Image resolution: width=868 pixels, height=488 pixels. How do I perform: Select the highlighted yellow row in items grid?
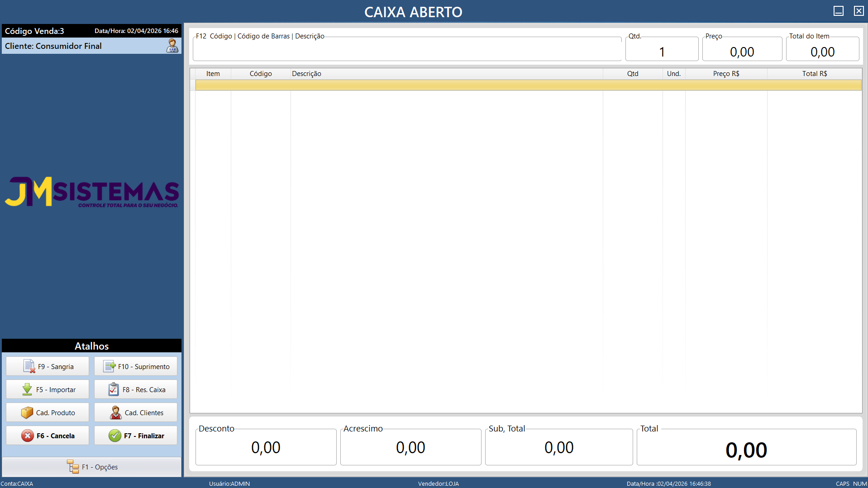point(528,85)
